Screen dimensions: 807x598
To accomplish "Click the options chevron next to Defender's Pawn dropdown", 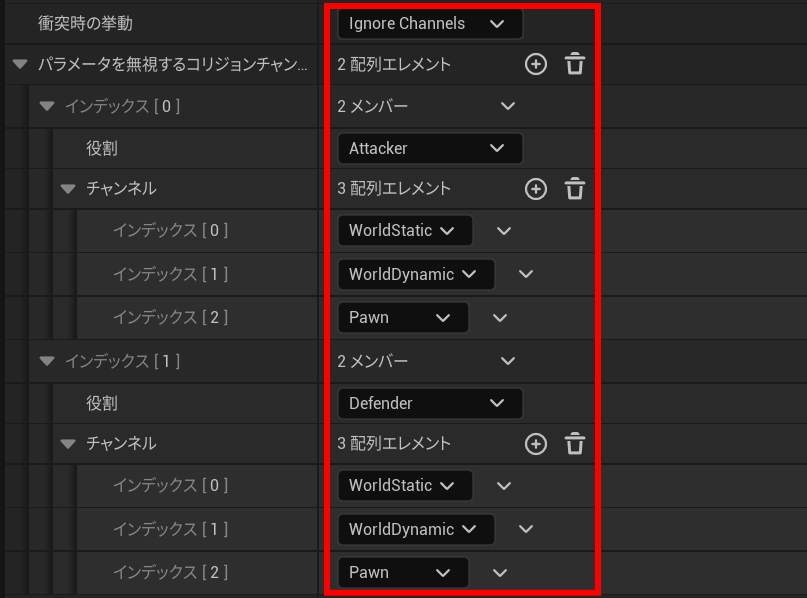I will click(x=501, y=573).
